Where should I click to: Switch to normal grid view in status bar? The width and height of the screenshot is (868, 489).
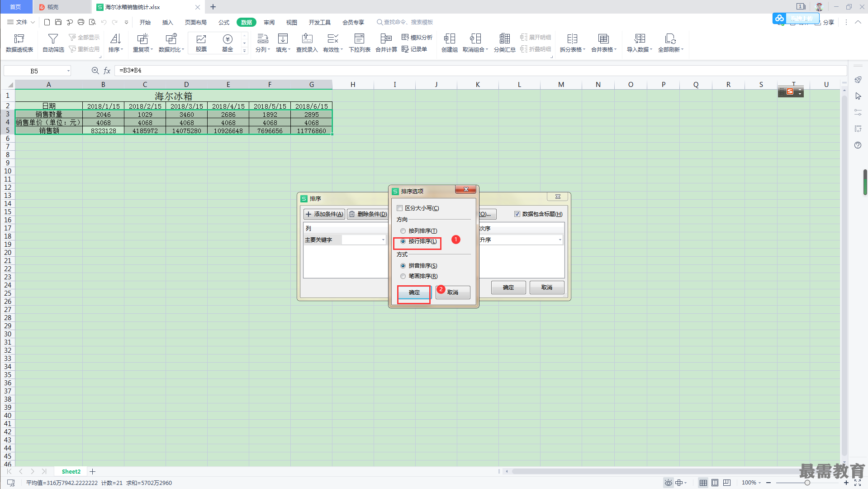pyautogui.click(x=703, y=483)
